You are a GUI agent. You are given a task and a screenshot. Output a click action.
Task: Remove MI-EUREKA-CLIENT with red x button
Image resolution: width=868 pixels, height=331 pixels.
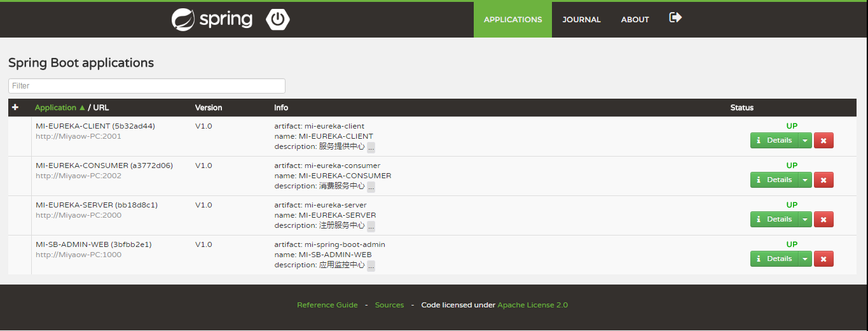click(823, 141)
